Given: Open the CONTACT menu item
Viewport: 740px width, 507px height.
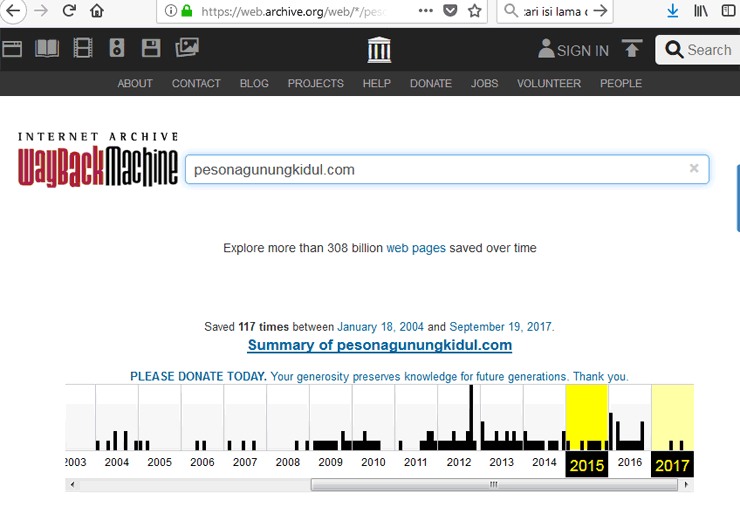Looking at the screenshot, I should click(196, 84).
